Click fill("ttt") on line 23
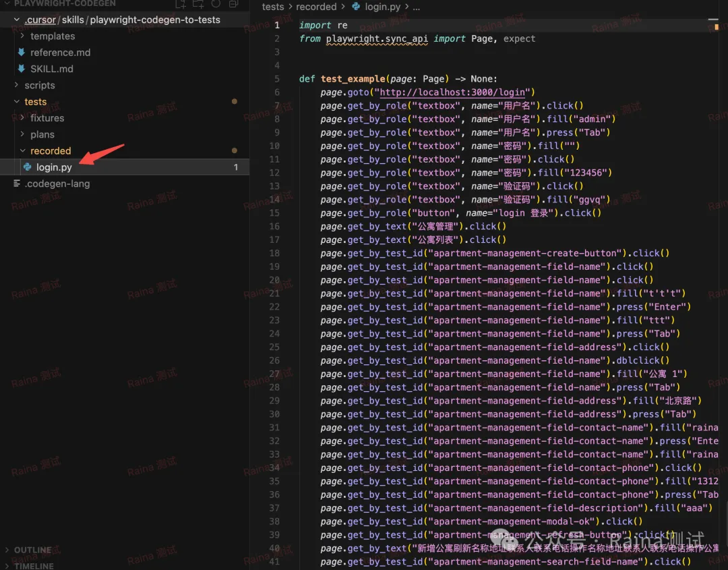 pos(645,320)
